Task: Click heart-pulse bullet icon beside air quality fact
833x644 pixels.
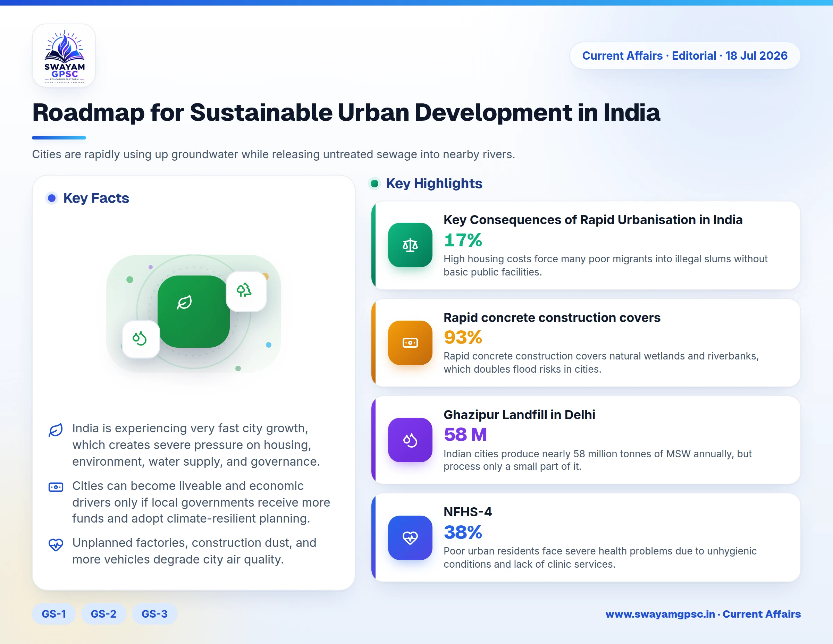Action: click(x=56, y=544)
